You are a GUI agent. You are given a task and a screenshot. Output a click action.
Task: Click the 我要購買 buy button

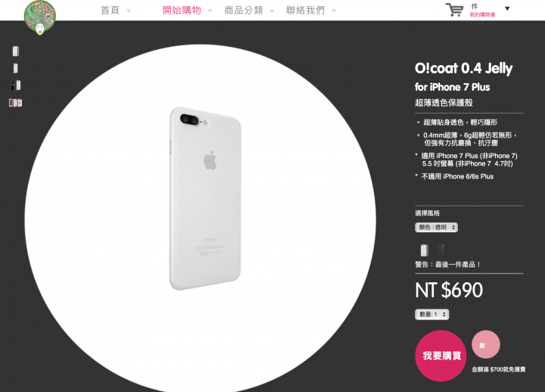[x=441, y=356]
